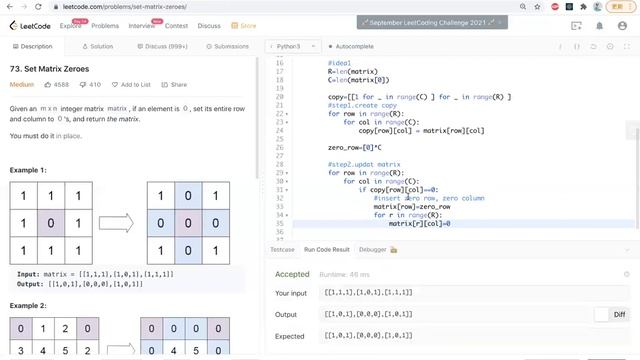Click the Share button
The height and width of the screenshot is (360, 640).
[174, 85]
